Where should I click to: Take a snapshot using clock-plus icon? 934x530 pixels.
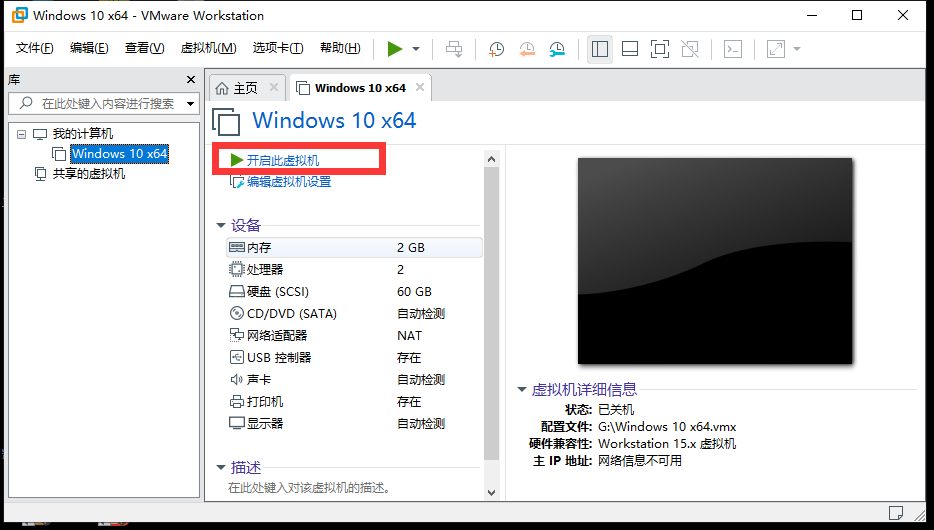point(496,49)
